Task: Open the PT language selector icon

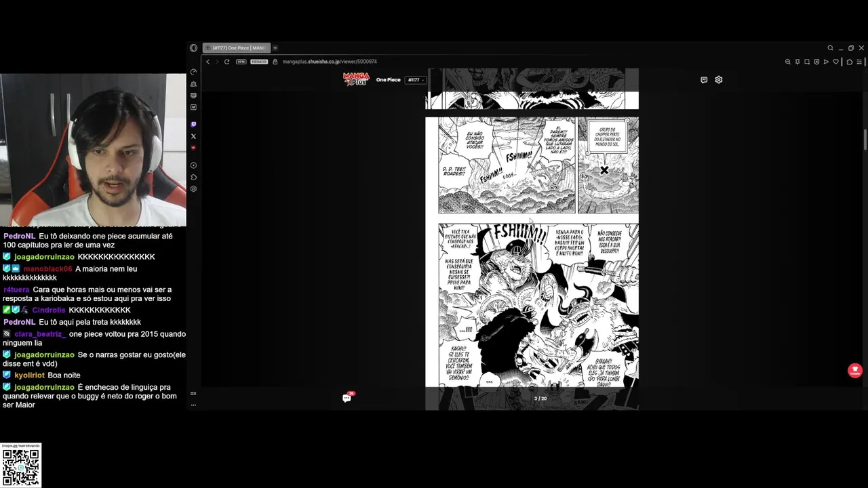Action: (704, 80)
